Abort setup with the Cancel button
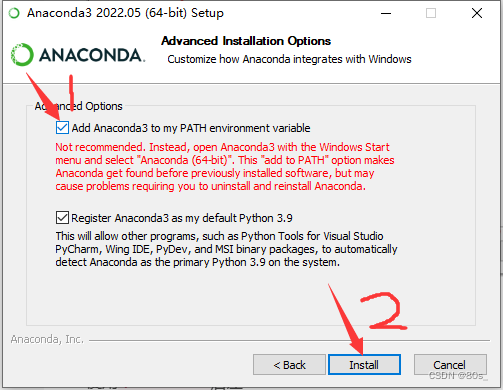The height and width of the screenshot is (390, 503). (450, 365)
